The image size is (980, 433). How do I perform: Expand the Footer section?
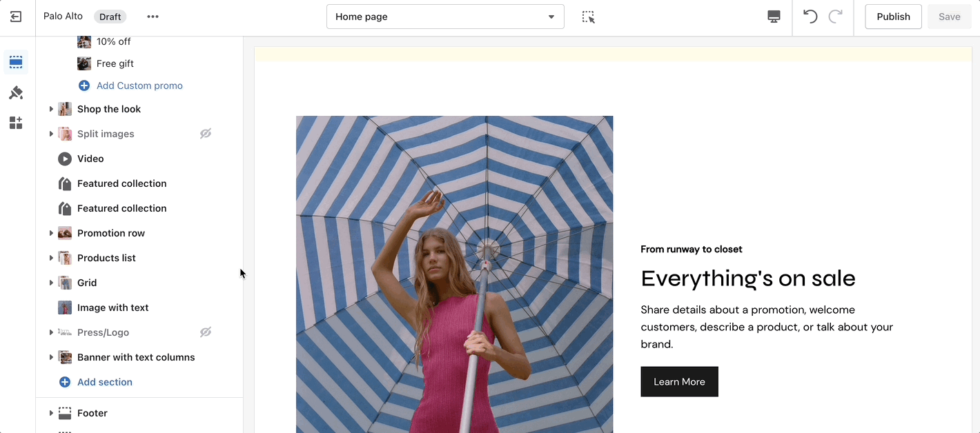tap(51, 413)
